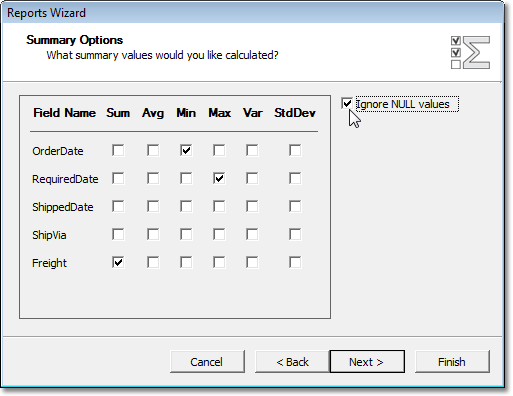Screen dimensions: 513x396
Task: Click the OrderDate field name
Action: tap(58, 151)
